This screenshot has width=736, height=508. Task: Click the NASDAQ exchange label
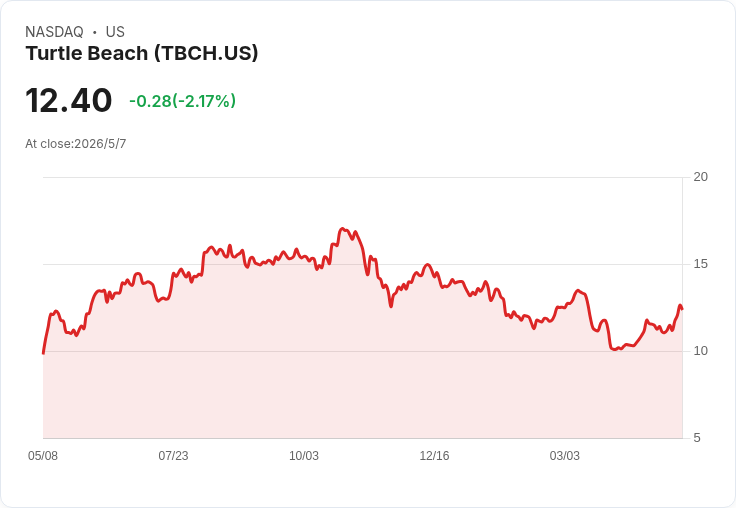(54, 32)
